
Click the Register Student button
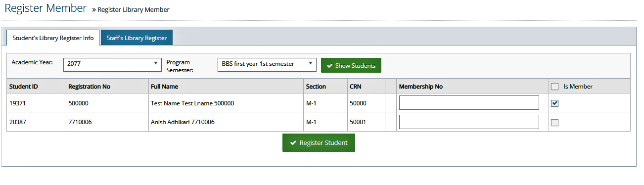point(319,142)
